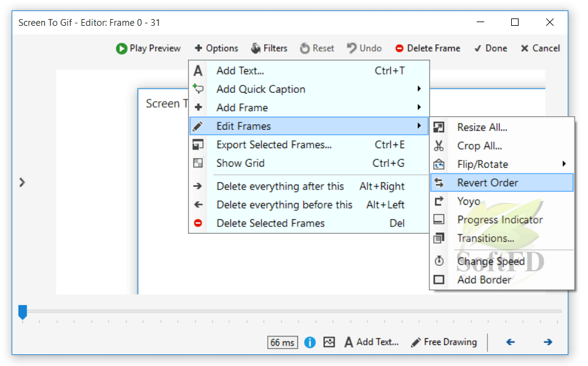Click the plus icon beside Options
The width and height of the screenshot is (588, 366).
(x=198, y=48)
